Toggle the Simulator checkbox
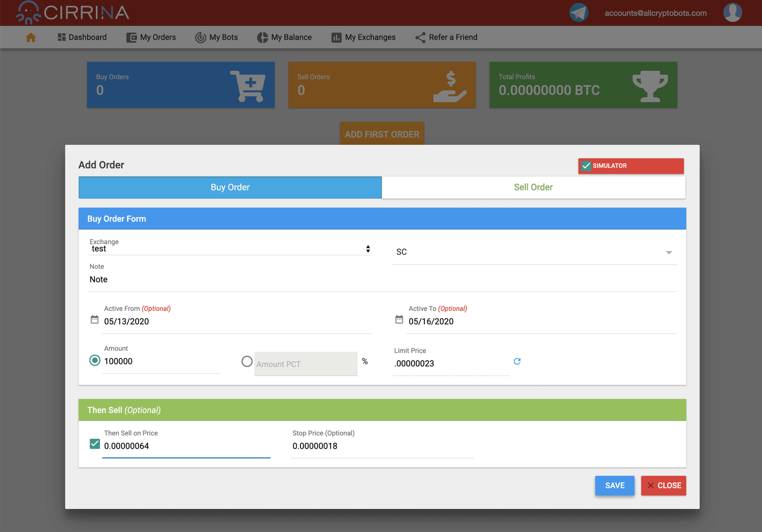Viewport: 762px width, 532px height. (x=586, y=166)
